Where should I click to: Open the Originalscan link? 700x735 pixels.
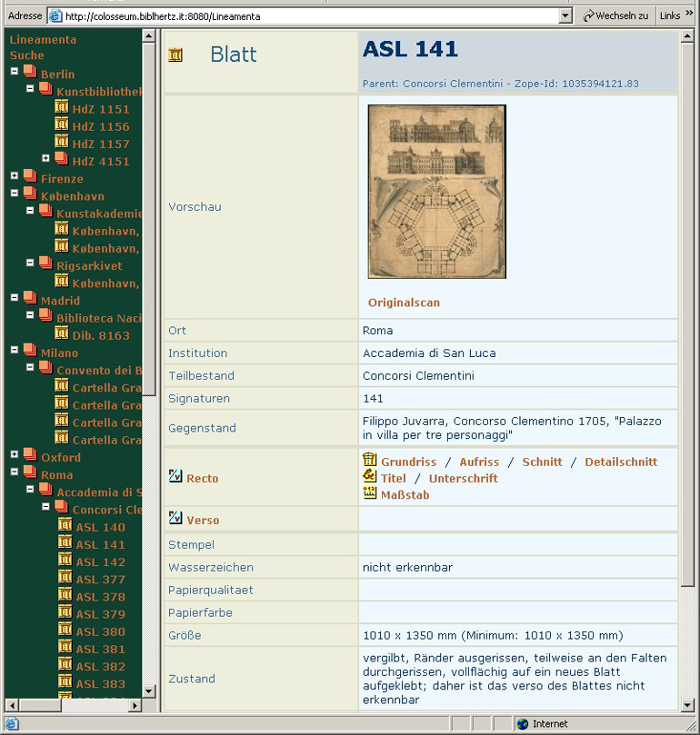pos(404,303)
